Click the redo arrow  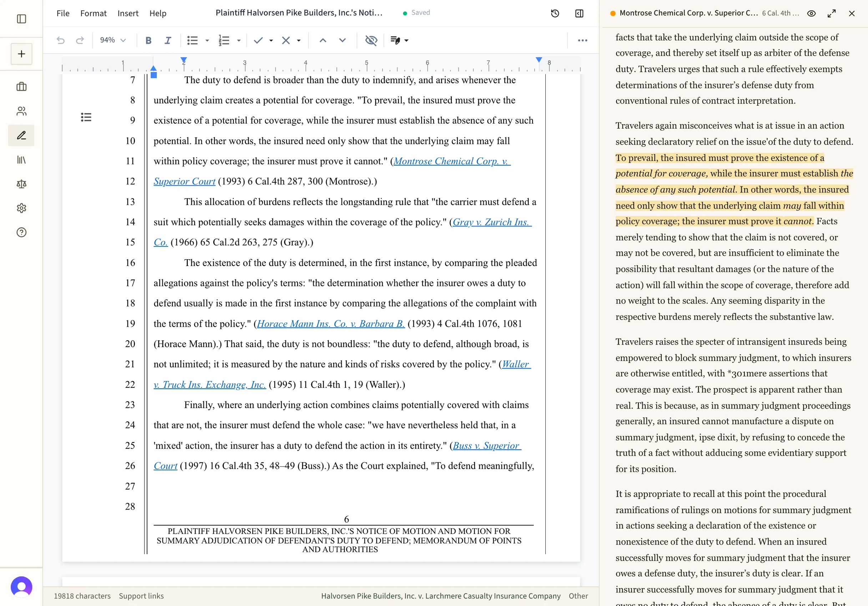click(80, 40)
